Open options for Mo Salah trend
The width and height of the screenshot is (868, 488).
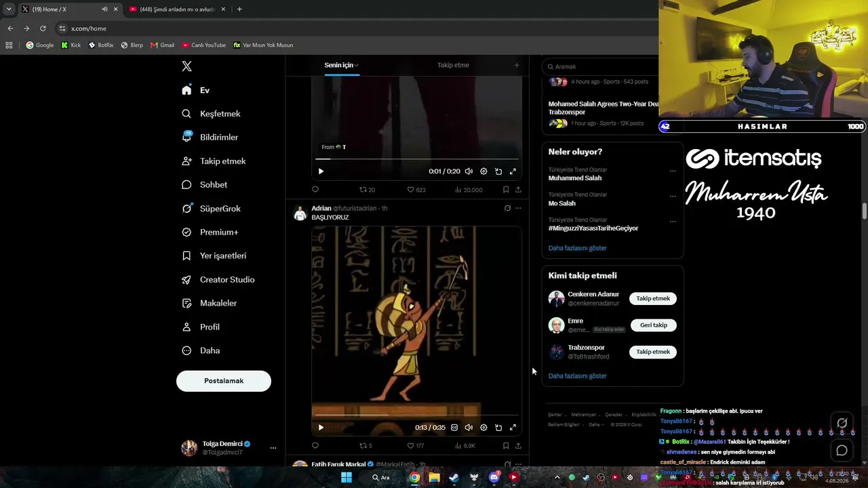pos(673,196)
